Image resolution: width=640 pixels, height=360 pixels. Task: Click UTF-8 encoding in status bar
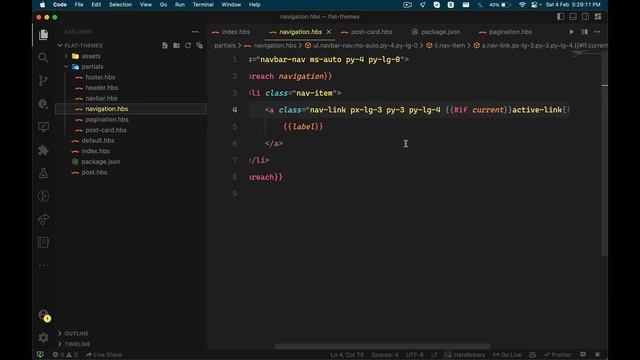[414, 355]
